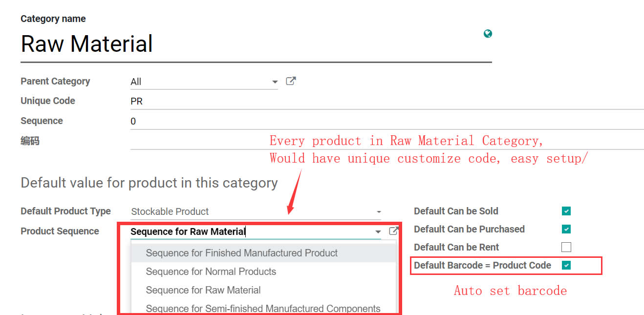Screen dimensions: 644x315
Task: Uncheck Default Barcode = Product Code
Action: (566, 265)
